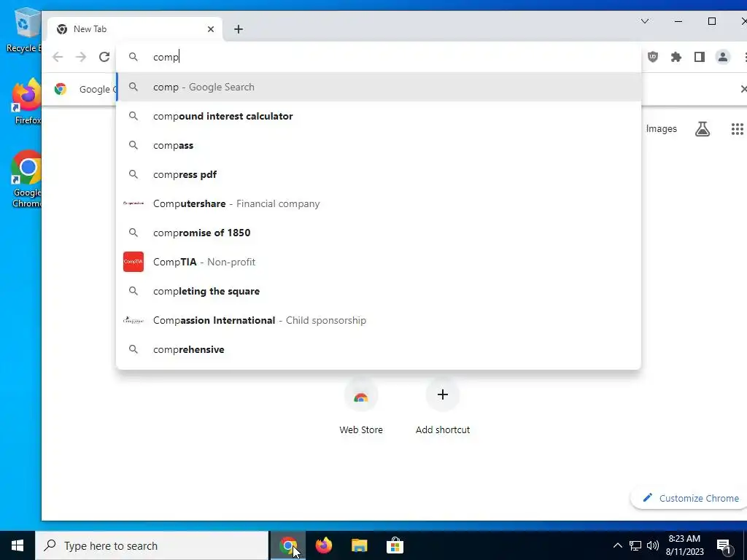
Task: Switch to Chrome in the taskbar
Action: tap(287, 545)
